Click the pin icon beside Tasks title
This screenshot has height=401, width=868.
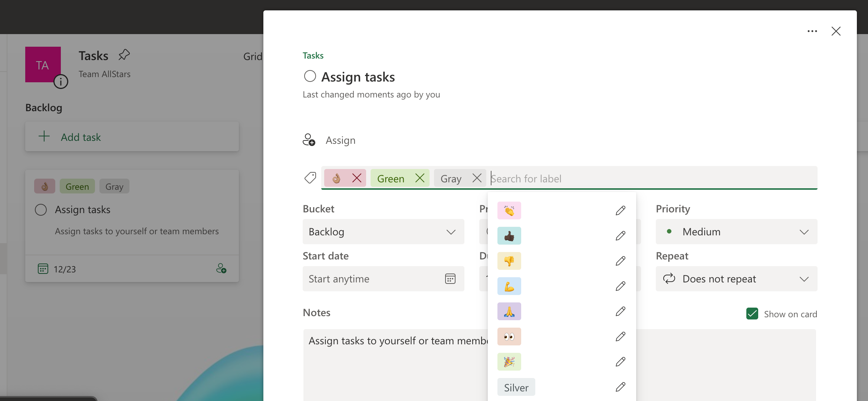coord(124,55)
